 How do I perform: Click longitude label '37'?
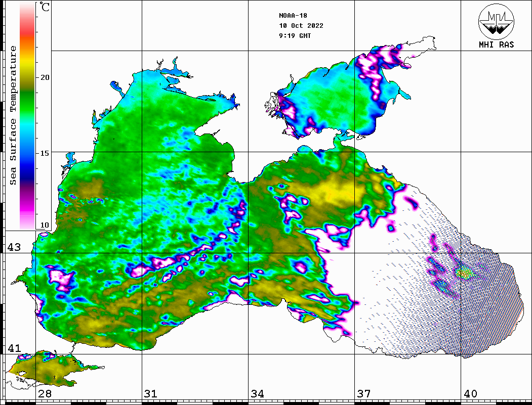pos(364,393)
